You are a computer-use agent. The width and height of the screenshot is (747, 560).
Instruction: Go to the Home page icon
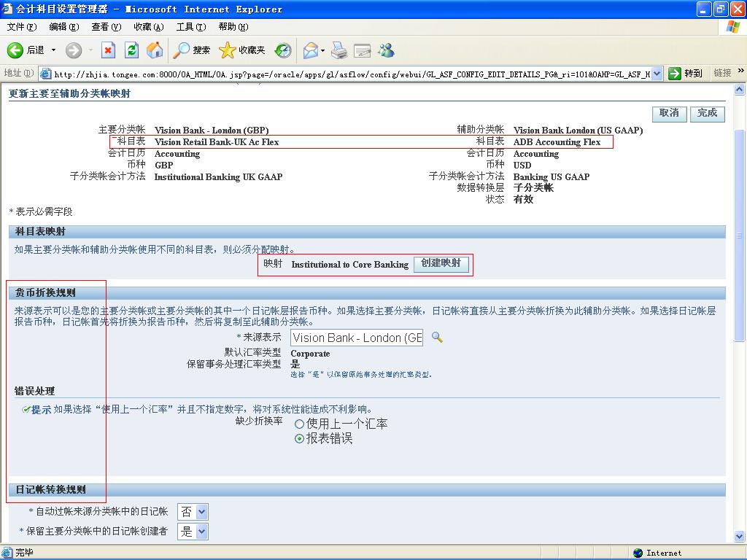coord(155,50)
